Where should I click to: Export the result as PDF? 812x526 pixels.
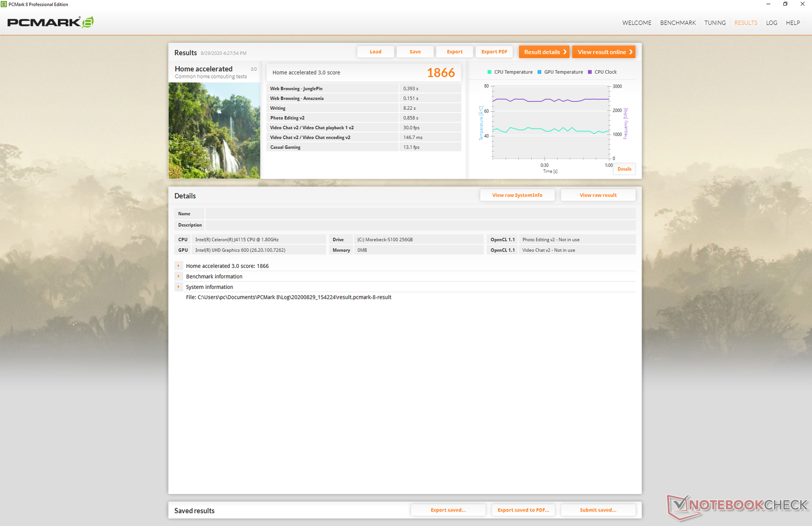point(494,52)
